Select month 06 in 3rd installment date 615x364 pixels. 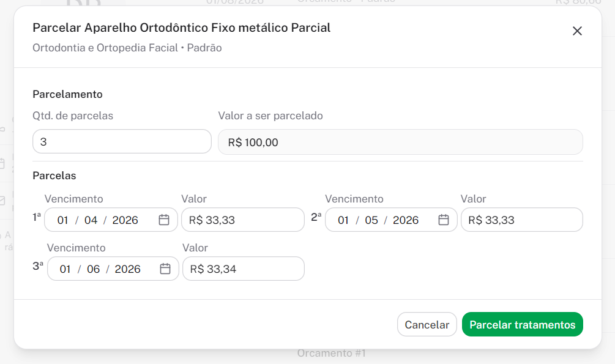coord(94,269)
